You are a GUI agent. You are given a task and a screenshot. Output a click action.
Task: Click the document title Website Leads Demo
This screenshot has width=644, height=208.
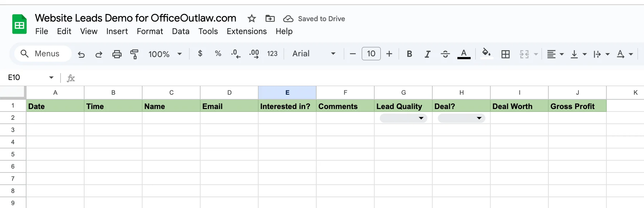coord(136,18)
